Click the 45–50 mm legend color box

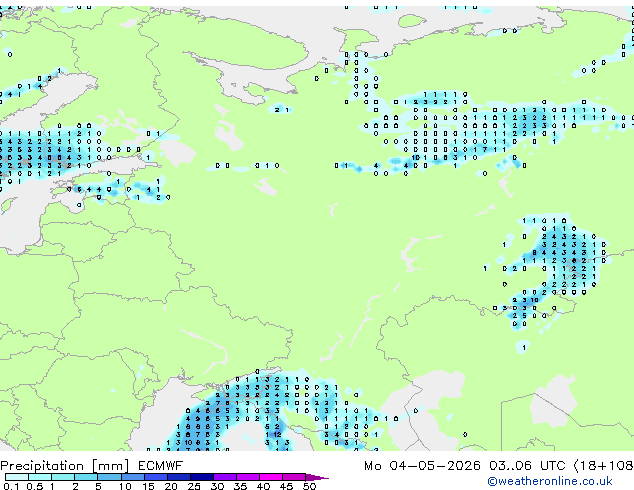pos(293,477)
